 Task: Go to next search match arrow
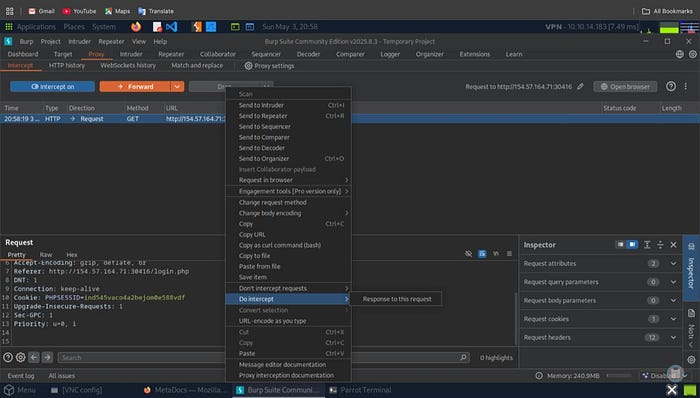pos(47,357)
